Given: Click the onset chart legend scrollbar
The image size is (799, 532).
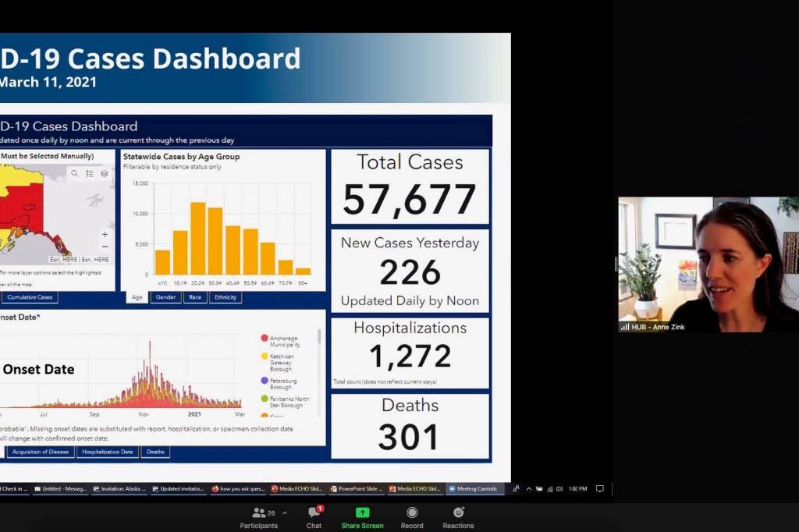Looking at the screenshot, I should (318, 337).
